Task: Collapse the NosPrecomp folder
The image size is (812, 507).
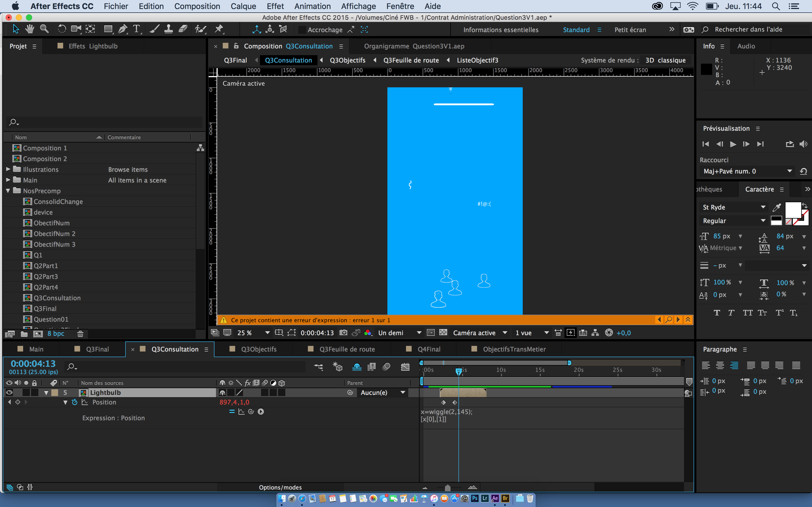Action: pyautogui.click(x=8, y=191)
